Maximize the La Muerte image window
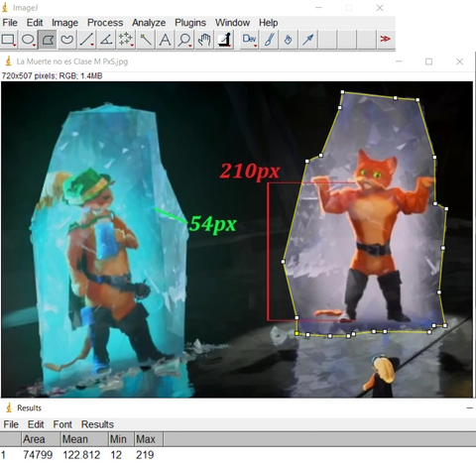Screen dimensions: 476x465 point(428,61)
